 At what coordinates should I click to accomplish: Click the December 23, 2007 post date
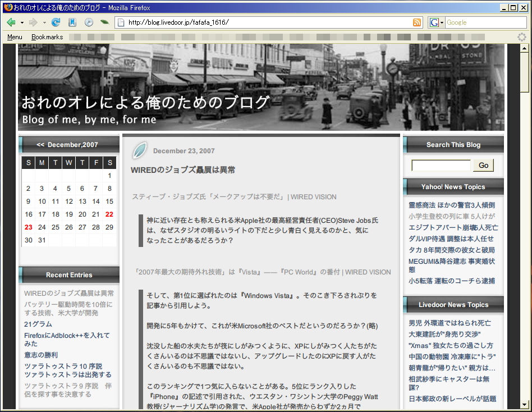pos(184,150)
